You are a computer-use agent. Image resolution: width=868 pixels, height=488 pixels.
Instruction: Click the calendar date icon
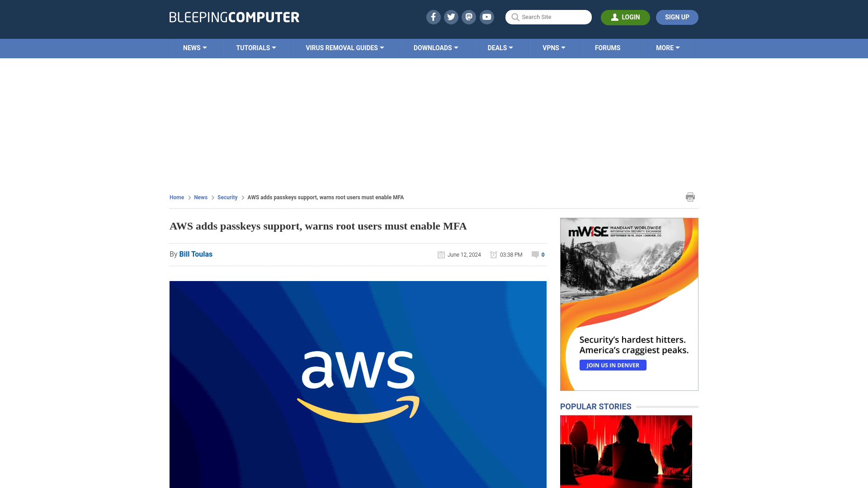tap(441, 254)
